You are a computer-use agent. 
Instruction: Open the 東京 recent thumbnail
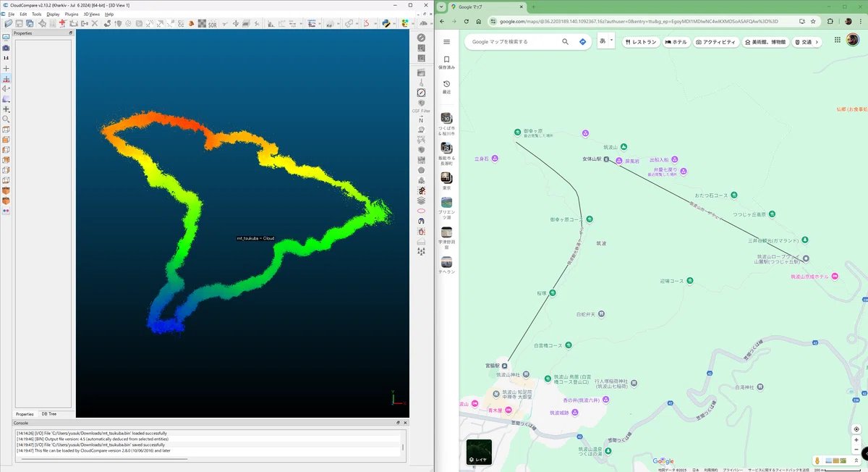click(446, 177)
